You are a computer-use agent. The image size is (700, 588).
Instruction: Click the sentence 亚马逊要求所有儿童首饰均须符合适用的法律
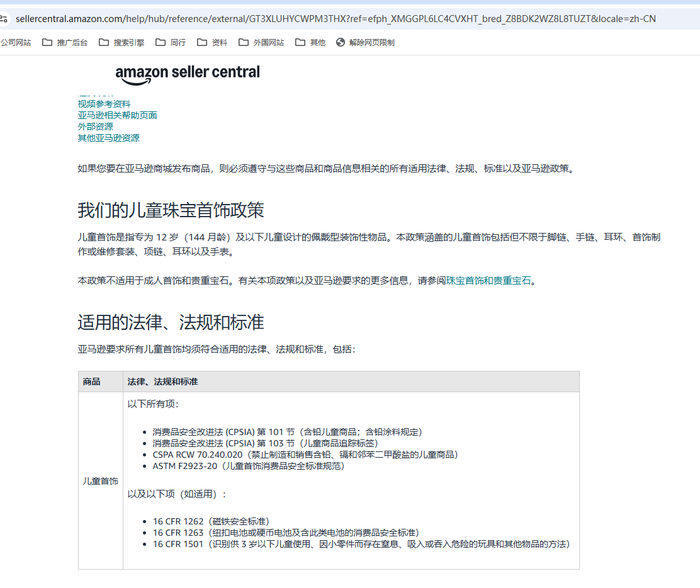click(217, 349)
